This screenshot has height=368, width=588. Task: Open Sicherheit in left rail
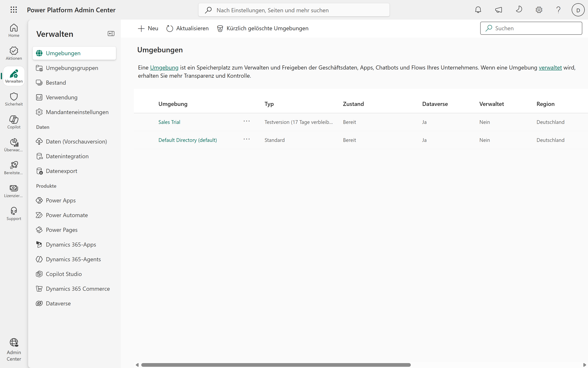coord(14,99)
